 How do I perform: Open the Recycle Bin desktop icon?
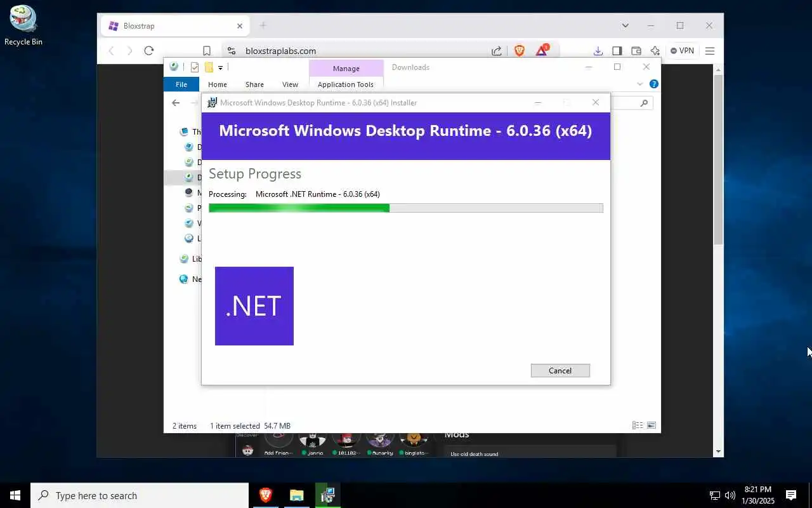[x=23, y=25]
